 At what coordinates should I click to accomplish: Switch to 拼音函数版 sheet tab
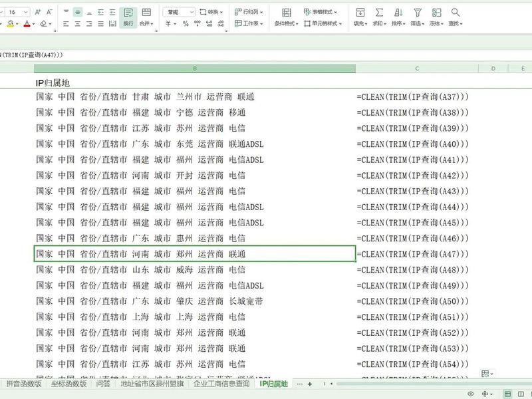tap(24, 384)
